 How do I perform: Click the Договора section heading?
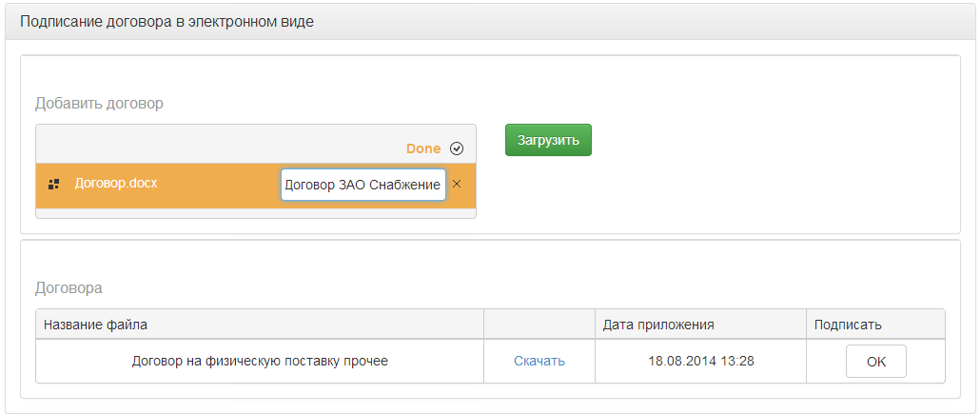(x=69, y=288)
